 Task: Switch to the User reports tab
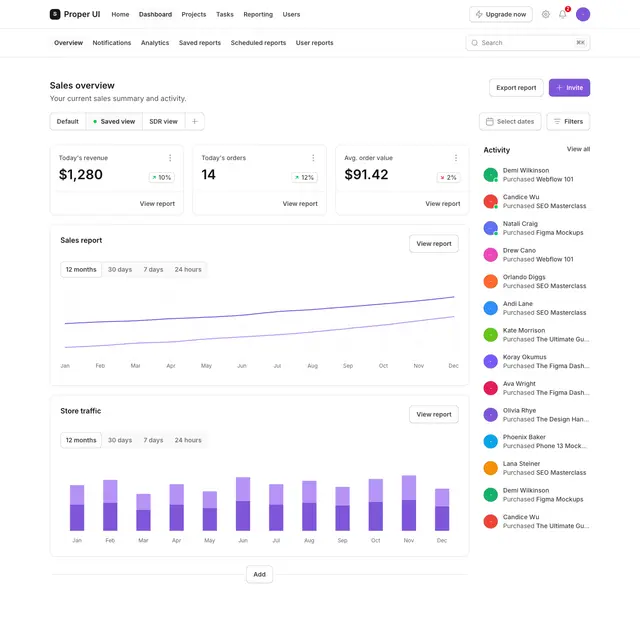tap(314, 42)
